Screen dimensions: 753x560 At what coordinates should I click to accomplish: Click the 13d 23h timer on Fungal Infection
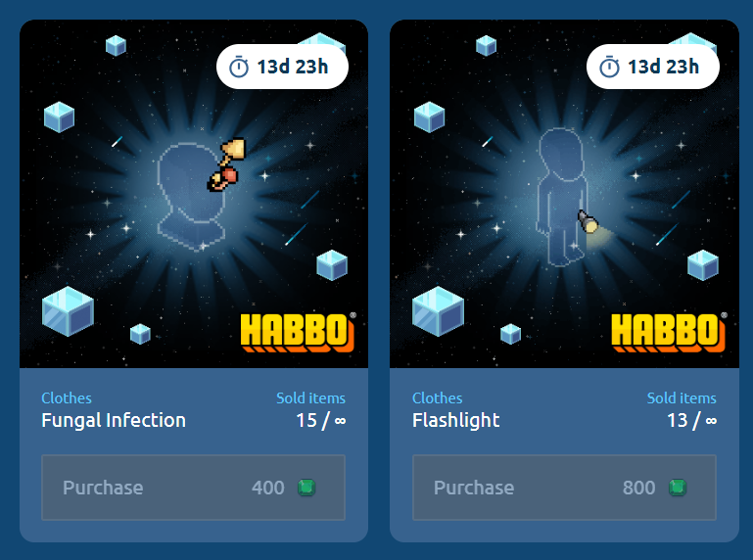coord(282,67)
